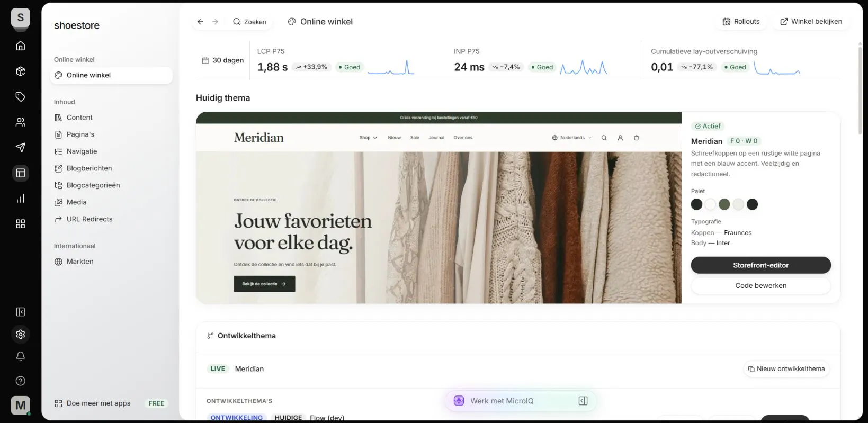Click Winkel bekijken to view store
Image resolution: width=868 pixels, height=423 pixels.
[x=811, y=22]
